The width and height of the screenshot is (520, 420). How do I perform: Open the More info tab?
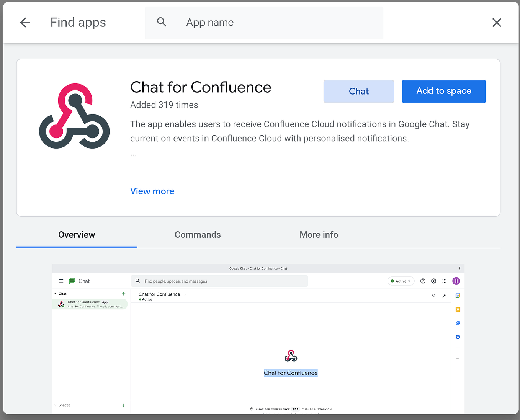(319, 235)
